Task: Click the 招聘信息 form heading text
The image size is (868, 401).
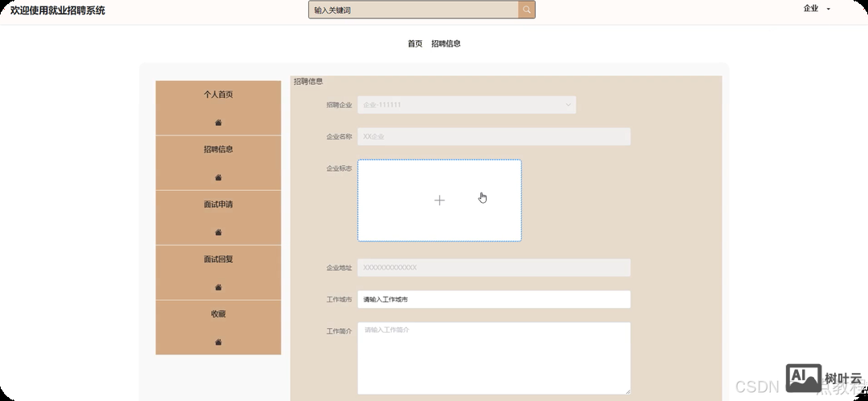Action: pos(308,81)
